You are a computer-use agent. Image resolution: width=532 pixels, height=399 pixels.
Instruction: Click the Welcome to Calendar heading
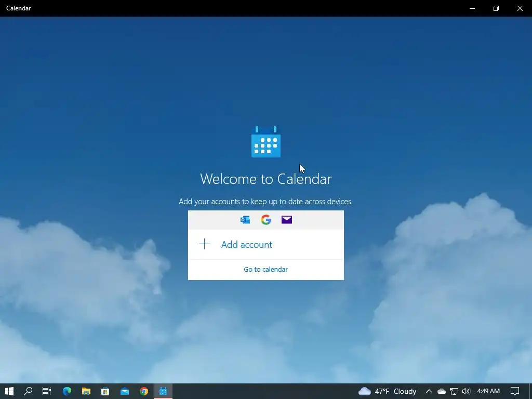coord(265,179)
